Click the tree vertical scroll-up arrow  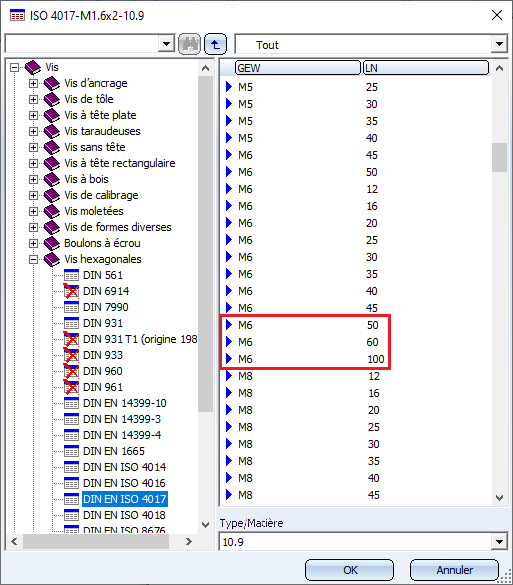(205, 68)
